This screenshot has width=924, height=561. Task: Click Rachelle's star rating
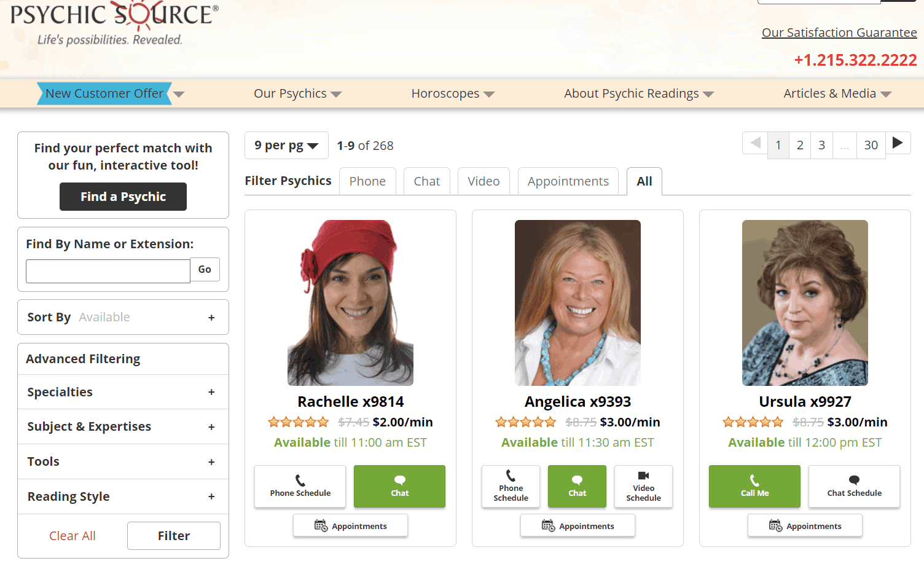(299, 422)
